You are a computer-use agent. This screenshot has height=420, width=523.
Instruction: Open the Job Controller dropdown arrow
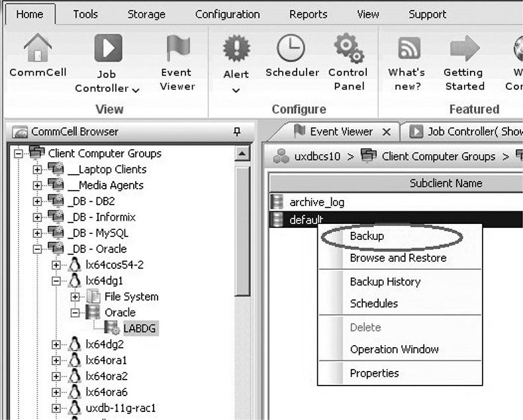(136, 90)
